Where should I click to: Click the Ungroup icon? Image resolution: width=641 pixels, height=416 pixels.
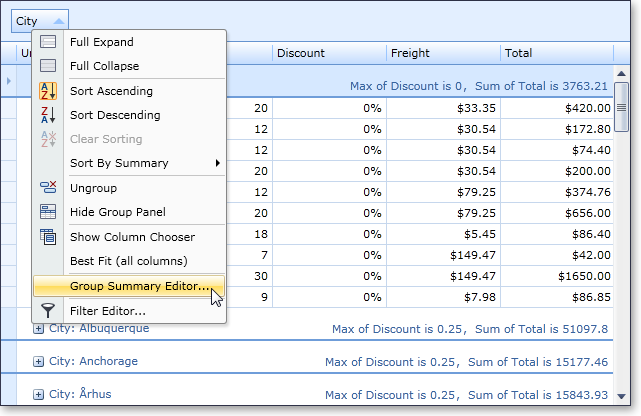[x=48, y=188]
